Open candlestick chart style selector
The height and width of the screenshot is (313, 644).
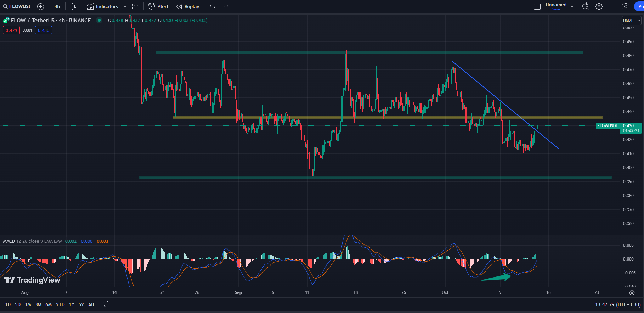(74, 6)
